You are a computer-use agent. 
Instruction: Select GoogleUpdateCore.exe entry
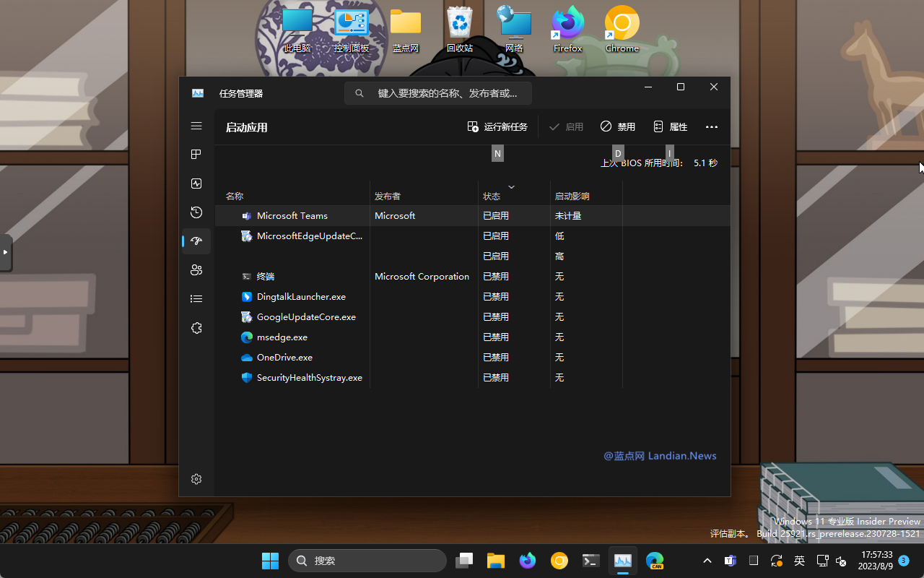473,317
